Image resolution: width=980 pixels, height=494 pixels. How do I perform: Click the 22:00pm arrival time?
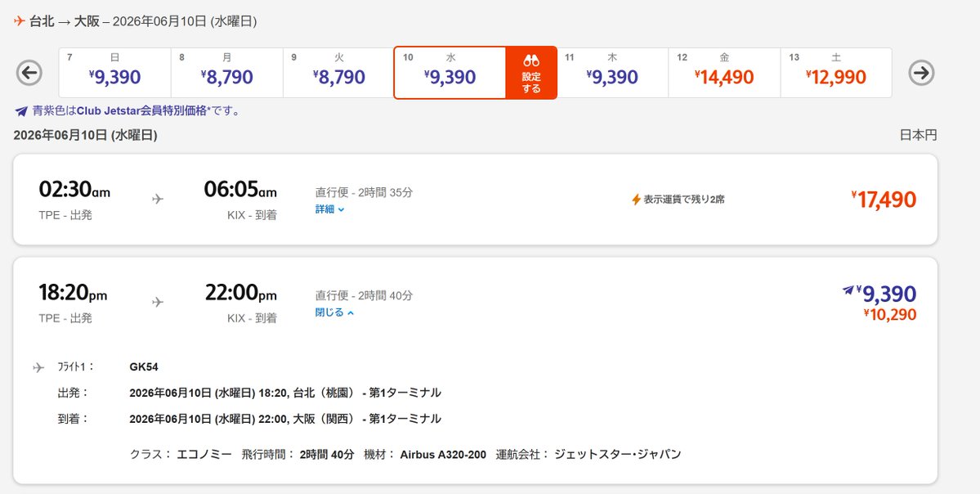click(240, 292)
